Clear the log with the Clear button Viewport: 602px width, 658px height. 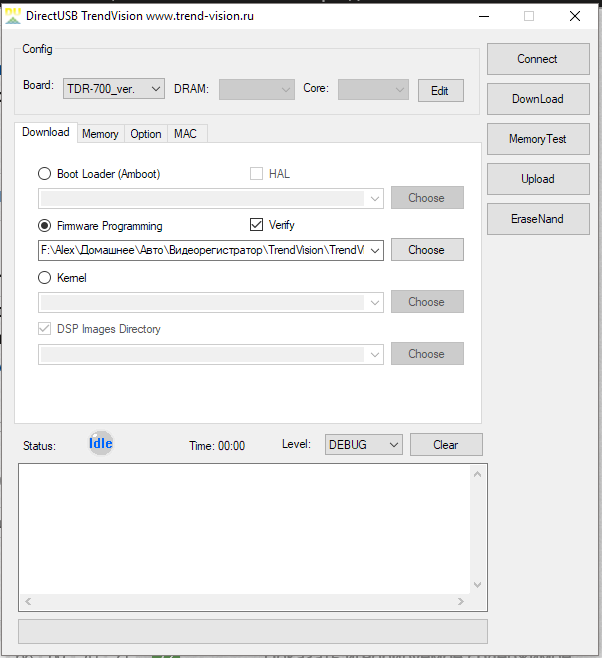point(445,445)
